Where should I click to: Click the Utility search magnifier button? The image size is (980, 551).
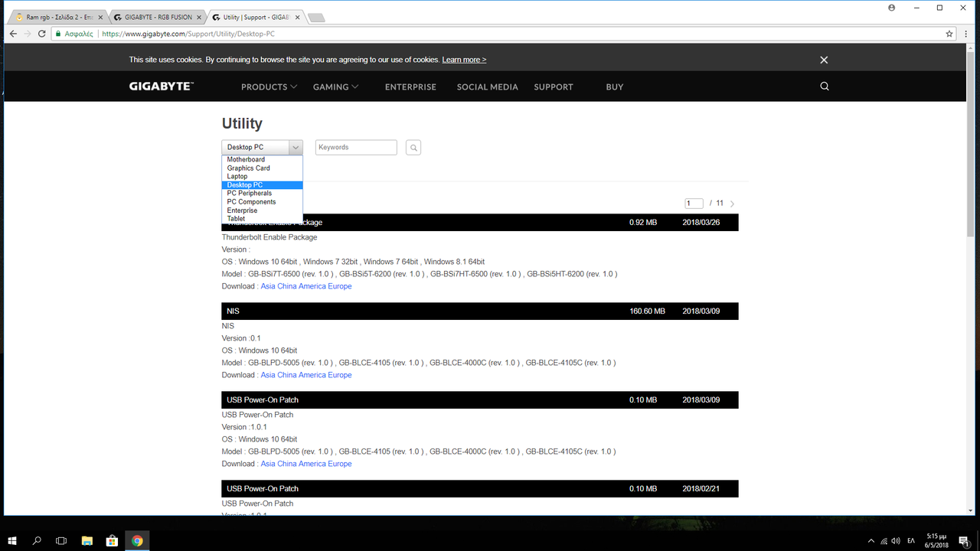[413, 148]
